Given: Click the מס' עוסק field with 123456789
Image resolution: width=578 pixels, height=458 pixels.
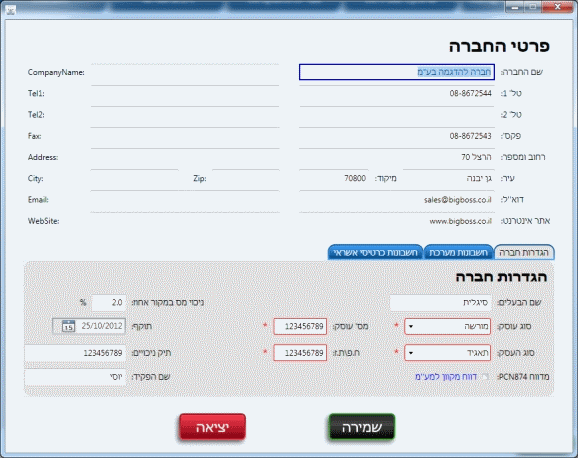Looking at the screenshot, I should coord(300,327).
